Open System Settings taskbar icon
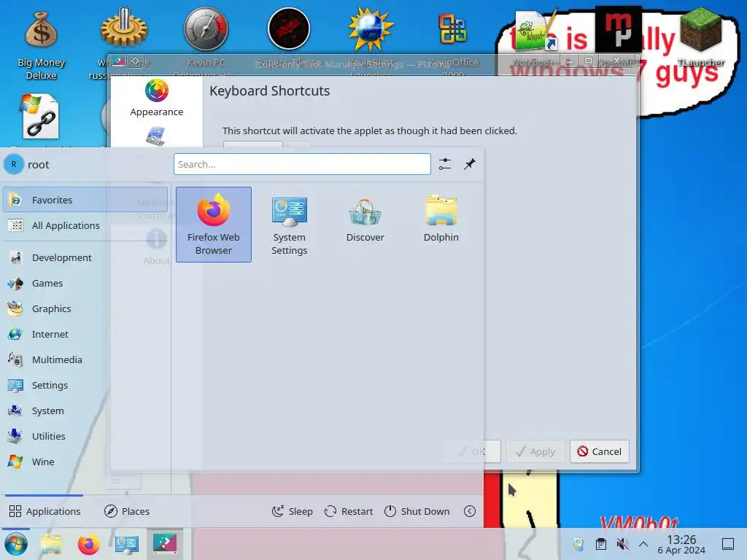This screenshot has width=747, height=560. [127, 544]
